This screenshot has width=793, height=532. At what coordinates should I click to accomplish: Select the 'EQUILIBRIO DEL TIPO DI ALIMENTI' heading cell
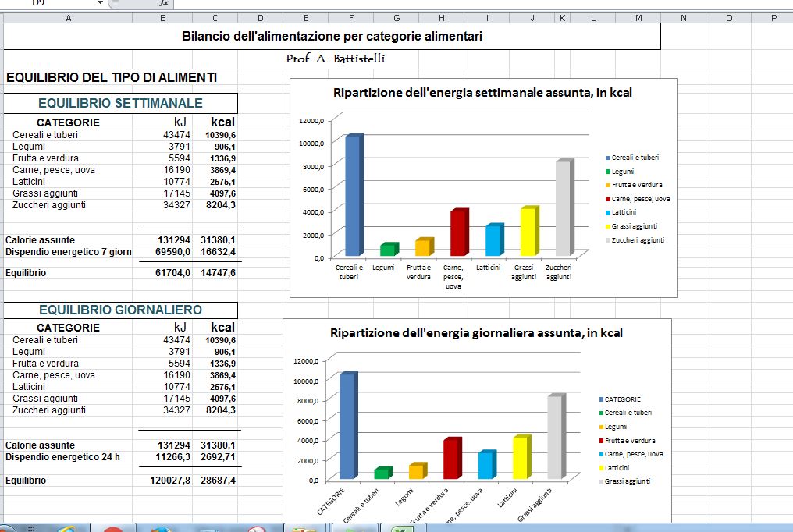(x=112, y=77)
